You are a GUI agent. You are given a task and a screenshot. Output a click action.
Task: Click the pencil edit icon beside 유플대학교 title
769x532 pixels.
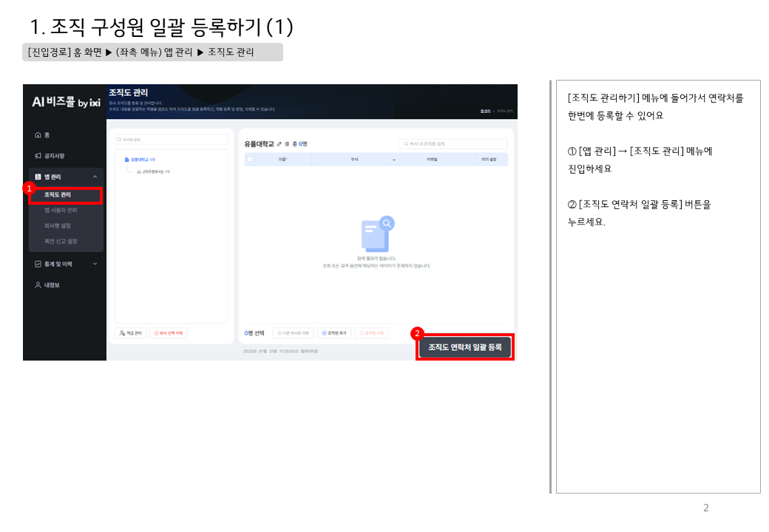[279, 143]
